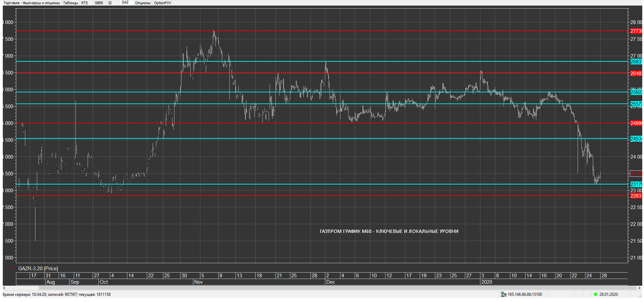Click the right arrow of the horizontal scrollbar

coord(640,288)
